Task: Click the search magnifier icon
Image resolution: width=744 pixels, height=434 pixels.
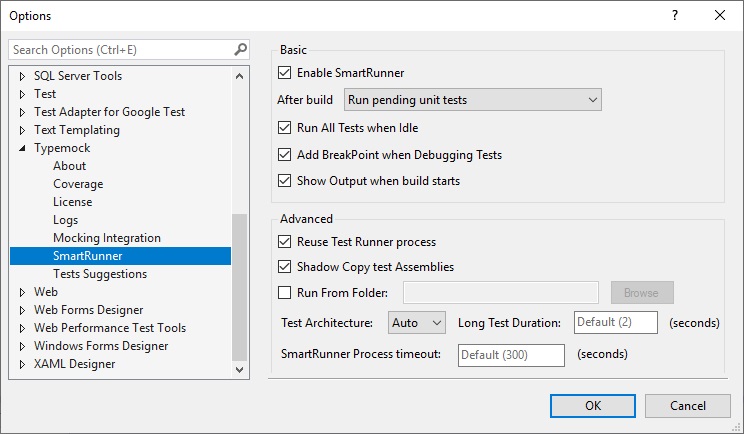Action: pos(240,49)
